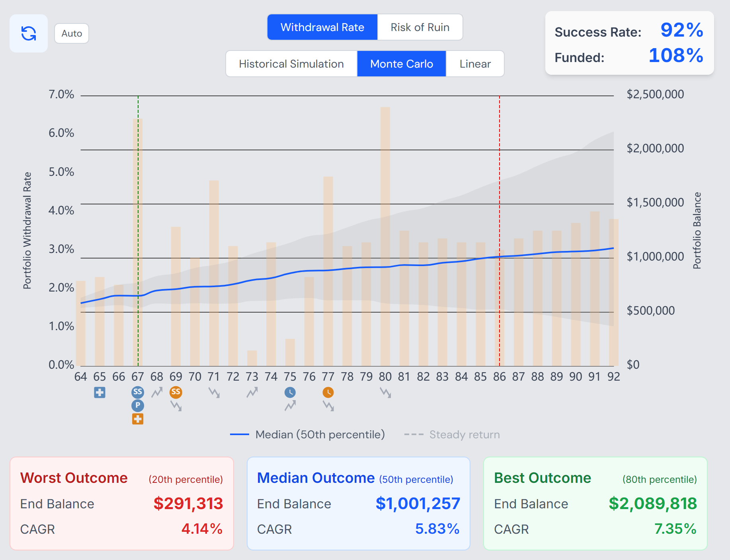Click the blue clock icon under age 75

(x=290, y=393)
